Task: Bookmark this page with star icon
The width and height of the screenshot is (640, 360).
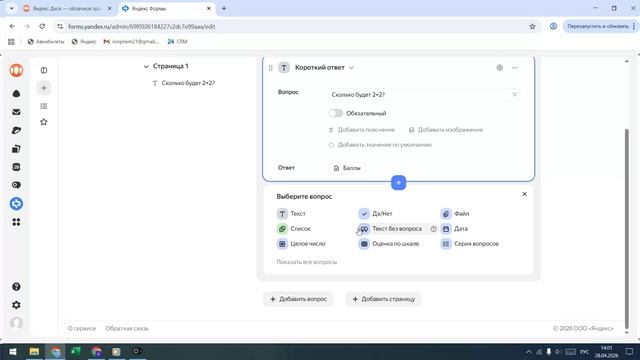Action: (x=532, y=26)
